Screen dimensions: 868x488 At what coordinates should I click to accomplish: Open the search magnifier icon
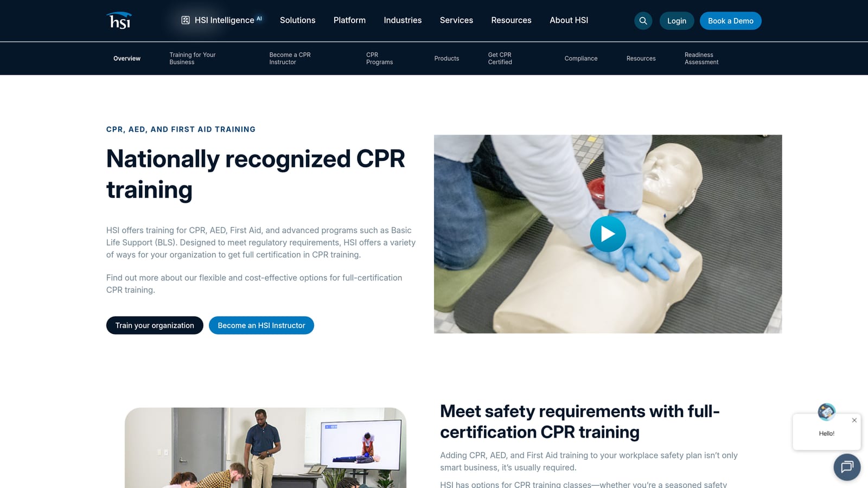coord(643,21)
